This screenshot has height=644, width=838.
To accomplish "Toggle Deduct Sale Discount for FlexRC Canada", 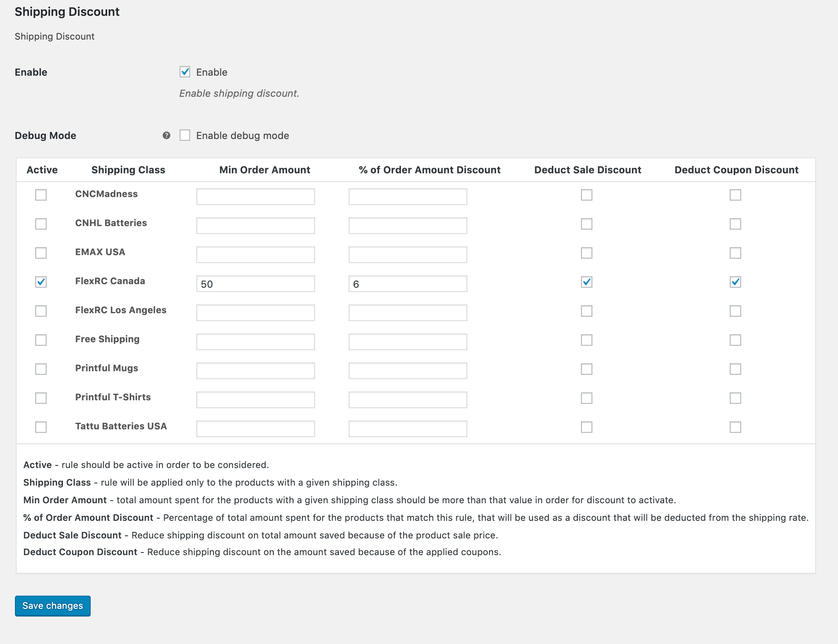I will [x=587, y=282].
